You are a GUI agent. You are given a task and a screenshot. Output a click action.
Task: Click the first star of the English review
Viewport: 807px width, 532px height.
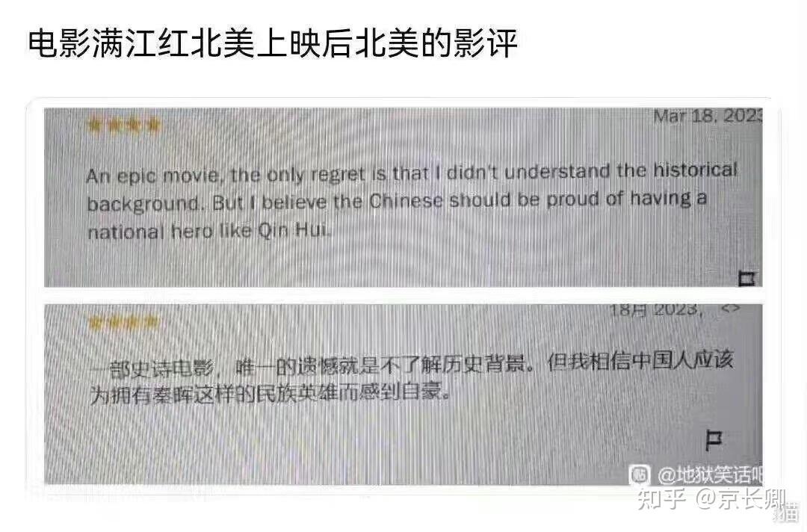[x=94, y=125]
